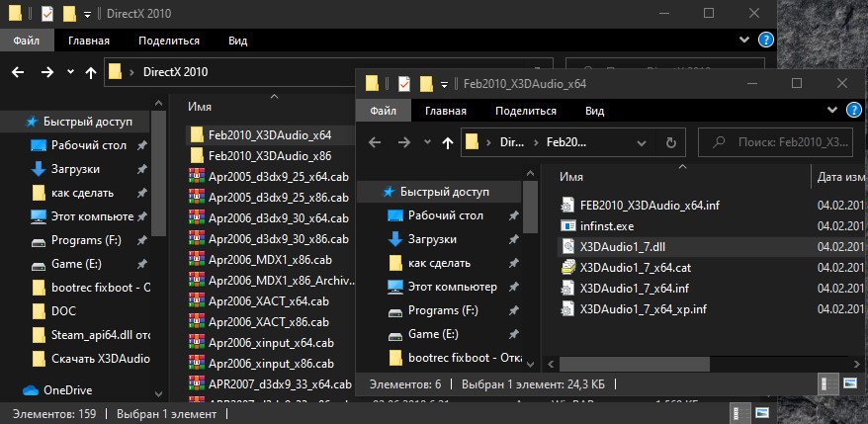
Task: Sort by Дата изм column in front window
Action: coord(840,177)
